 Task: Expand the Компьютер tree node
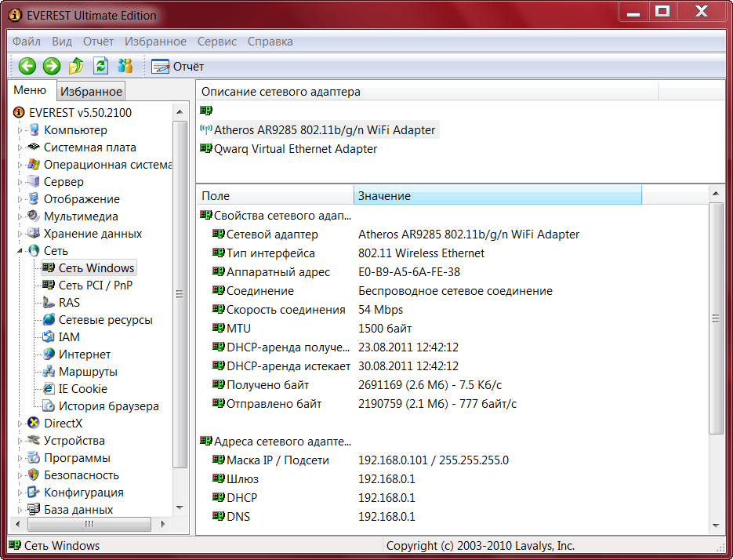click(x=20, y=130)
